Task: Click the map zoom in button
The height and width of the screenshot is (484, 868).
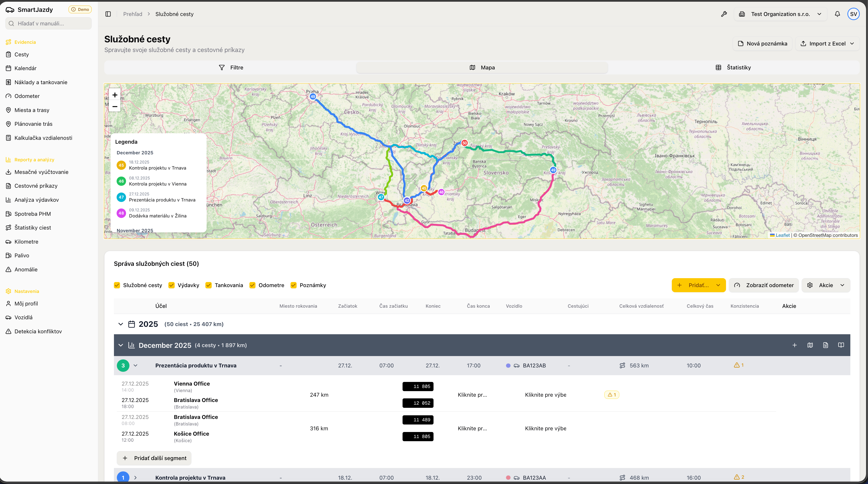Action: coord(115,95)
